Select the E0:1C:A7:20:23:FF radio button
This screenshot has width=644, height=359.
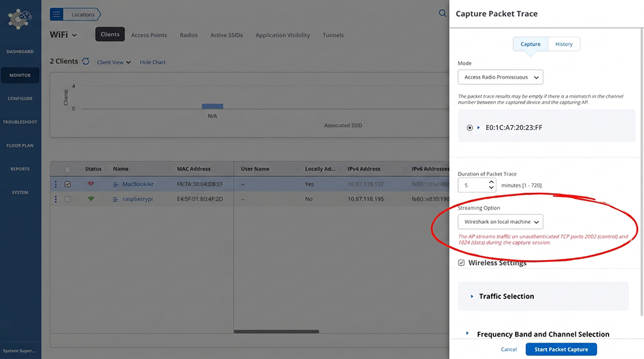(x=469, y=127)
